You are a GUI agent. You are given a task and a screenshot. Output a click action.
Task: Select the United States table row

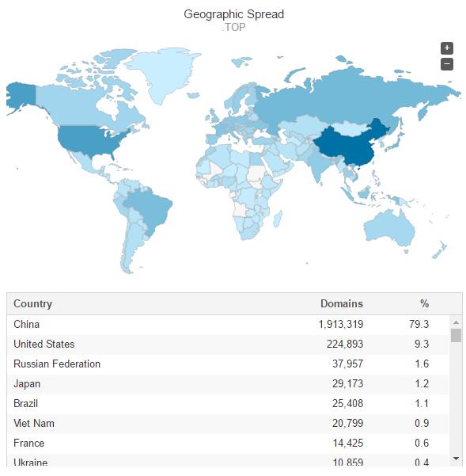click(227, 345)
